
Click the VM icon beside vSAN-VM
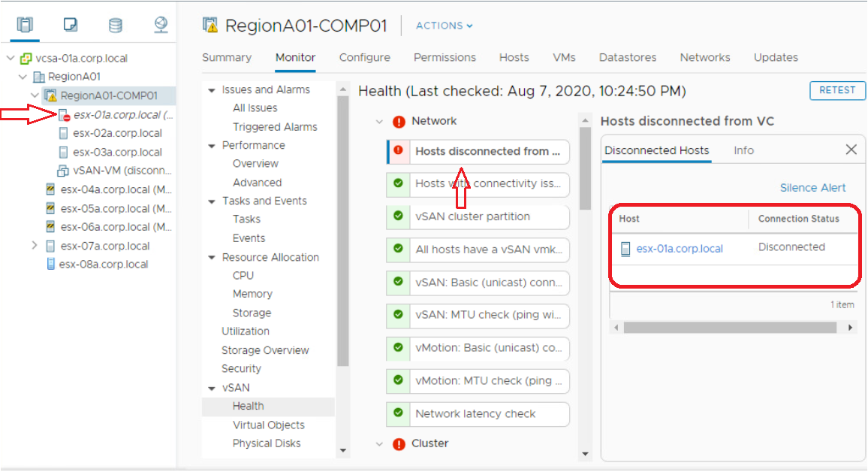tap(63, 170)
